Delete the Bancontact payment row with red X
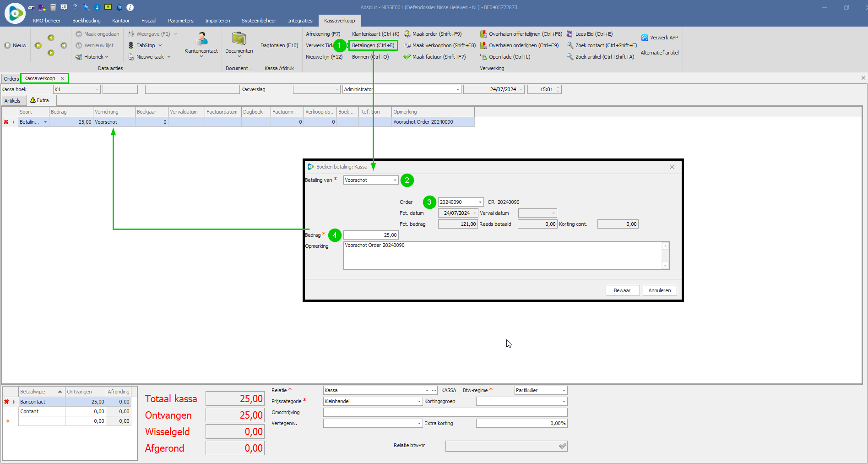 [6, 402]
